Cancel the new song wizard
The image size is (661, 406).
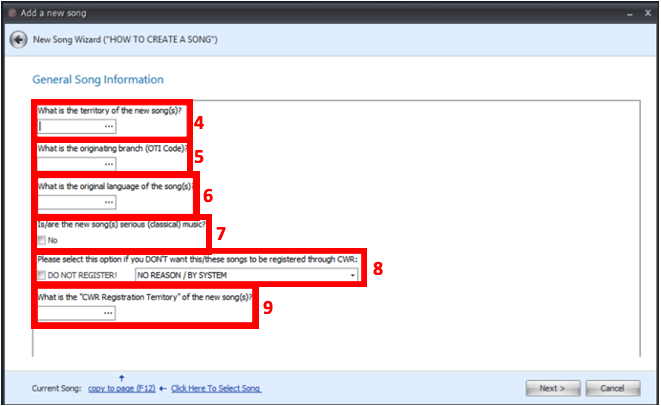[x=612, y=388]
